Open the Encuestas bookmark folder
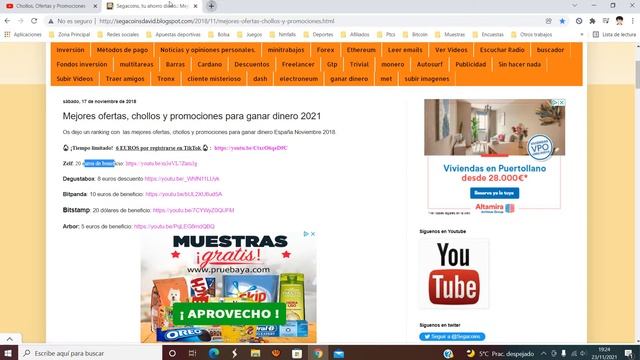The height and width of the screenshot is (360, 640). click(x=488, y=35)
